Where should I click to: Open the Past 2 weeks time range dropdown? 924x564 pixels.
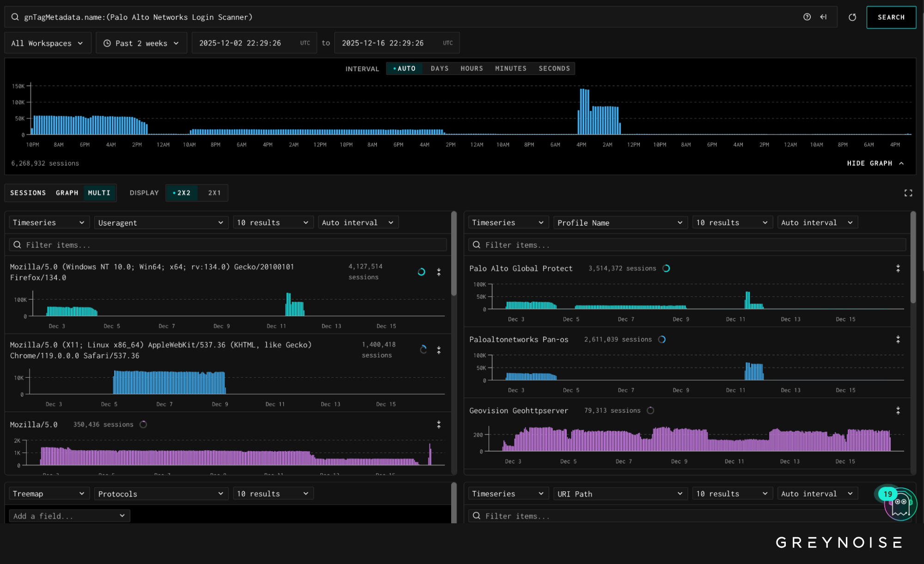[x=141, y=43]
